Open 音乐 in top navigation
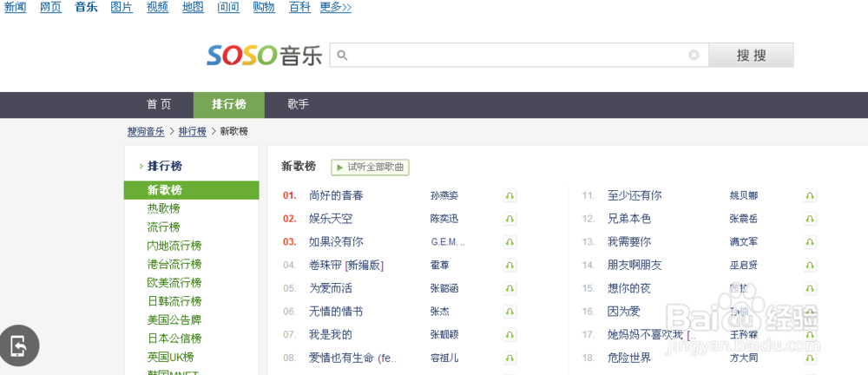The height and width of the screenshot is (375, 868). (x=86, y=8)
